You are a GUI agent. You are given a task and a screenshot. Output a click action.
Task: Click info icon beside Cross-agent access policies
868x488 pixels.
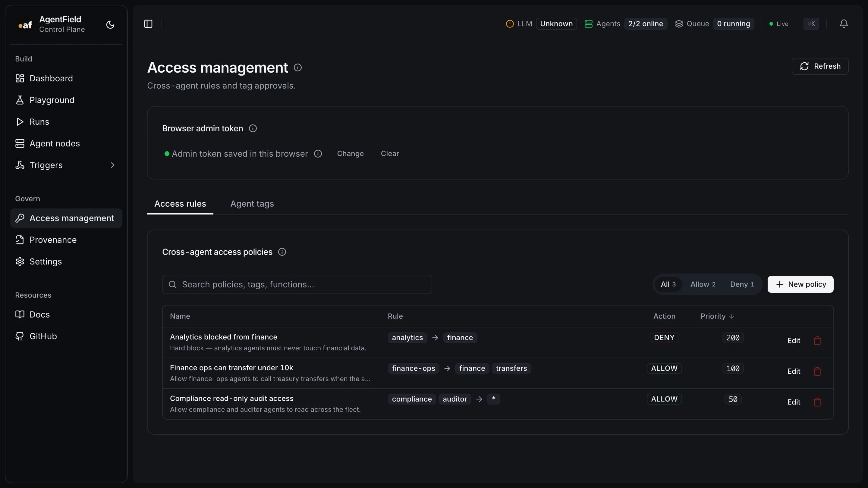tap(282, 252)
